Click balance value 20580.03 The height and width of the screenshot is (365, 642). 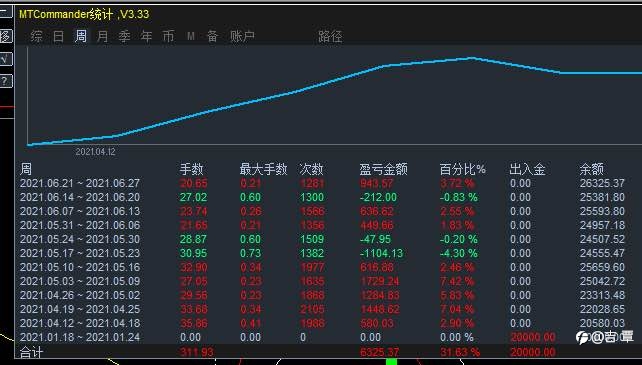pyautogui.click(x=602, y=323)
